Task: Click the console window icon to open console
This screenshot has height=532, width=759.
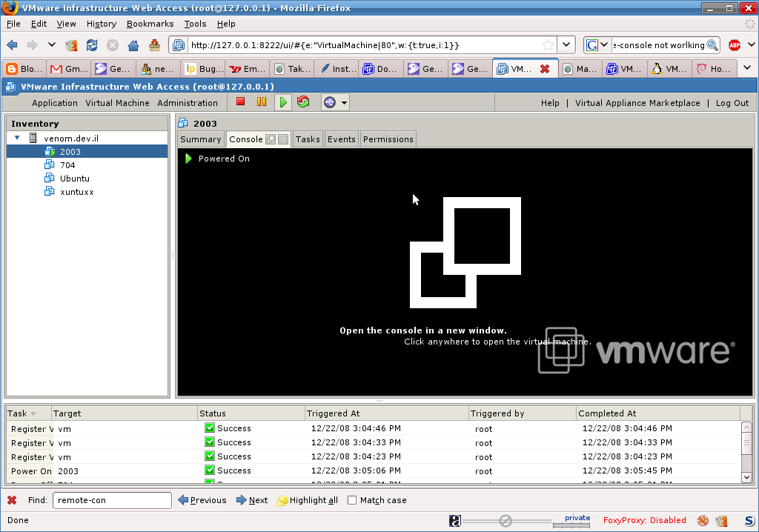Action: pos(465,252)
